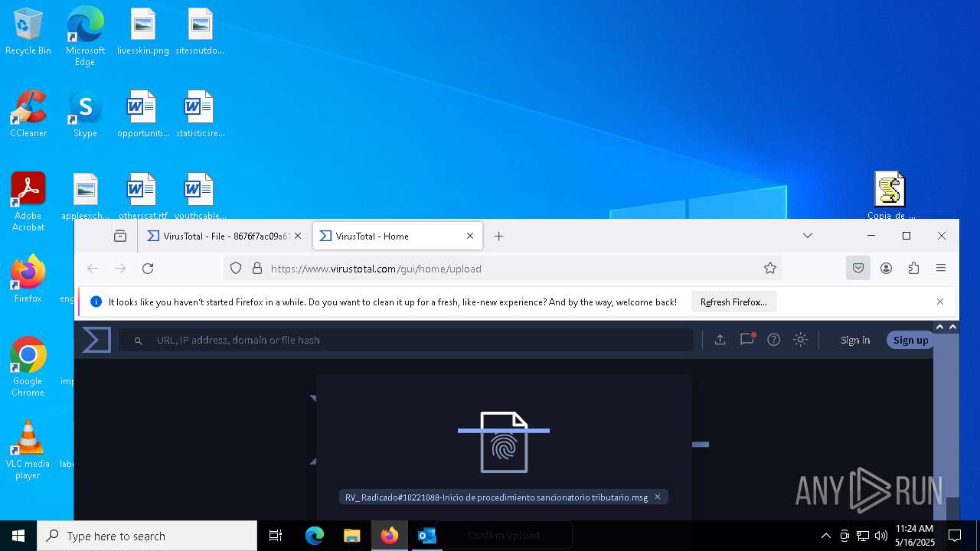
Task: Open Firefox extensions puzzle icon
Action: click(913, 268)
